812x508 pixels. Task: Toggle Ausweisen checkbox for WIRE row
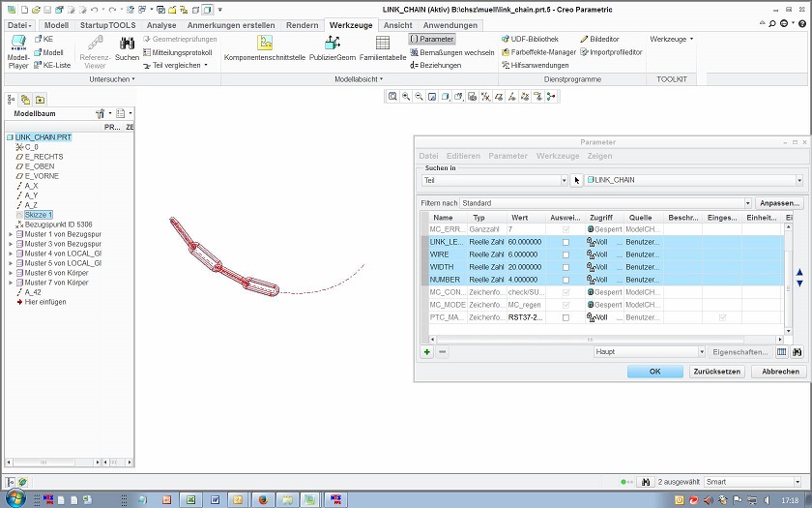(566, 254)
